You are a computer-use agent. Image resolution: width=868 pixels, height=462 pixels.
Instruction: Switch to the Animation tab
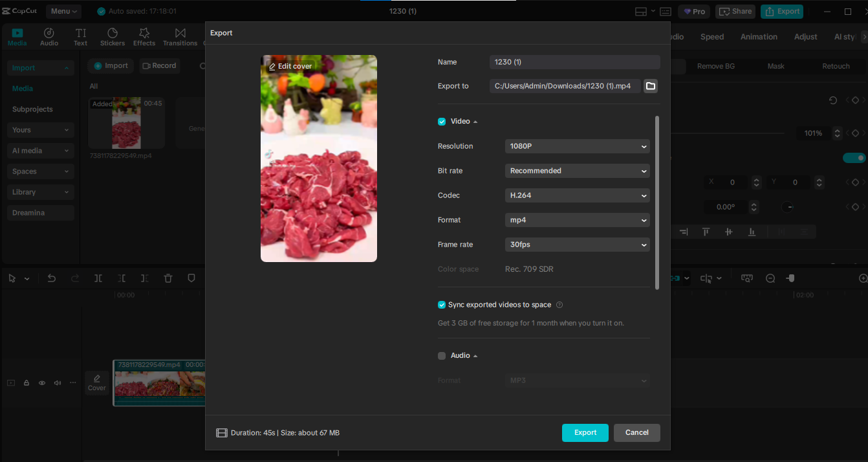[759, 37]
